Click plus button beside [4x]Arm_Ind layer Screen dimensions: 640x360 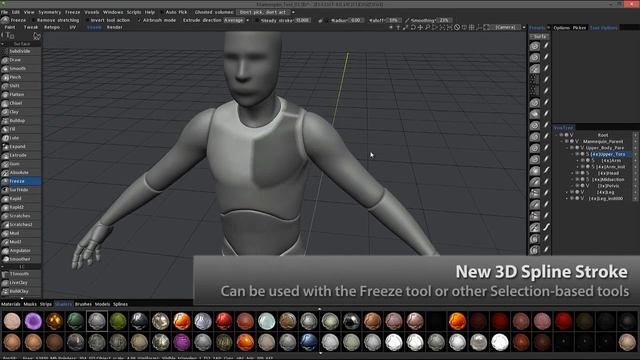(636, 167)
